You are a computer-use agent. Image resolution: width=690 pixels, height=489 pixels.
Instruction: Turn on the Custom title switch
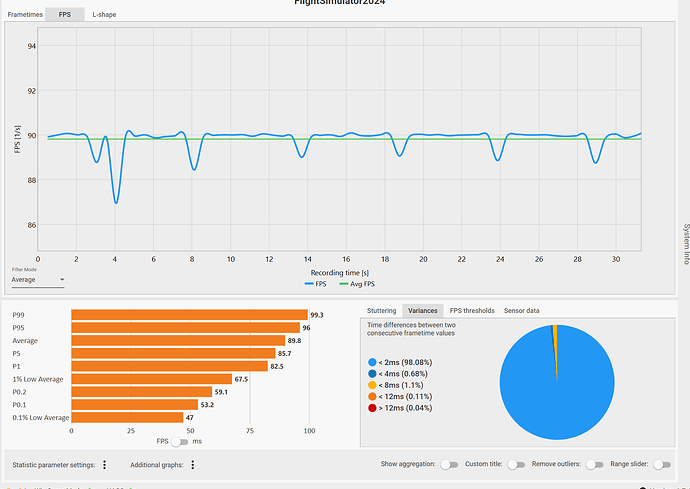click(516, 464)
